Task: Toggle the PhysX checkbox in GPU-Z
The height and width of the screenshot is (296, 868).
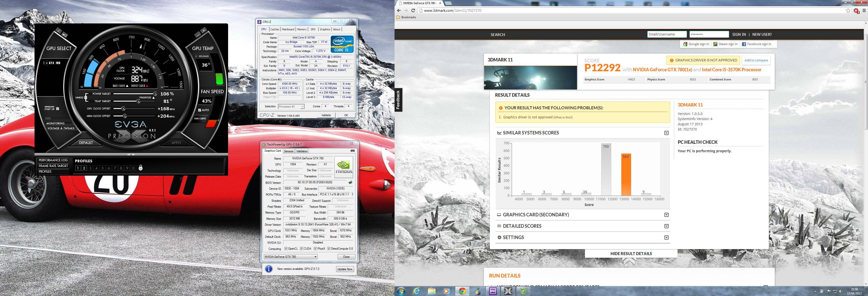Action: 315,249
